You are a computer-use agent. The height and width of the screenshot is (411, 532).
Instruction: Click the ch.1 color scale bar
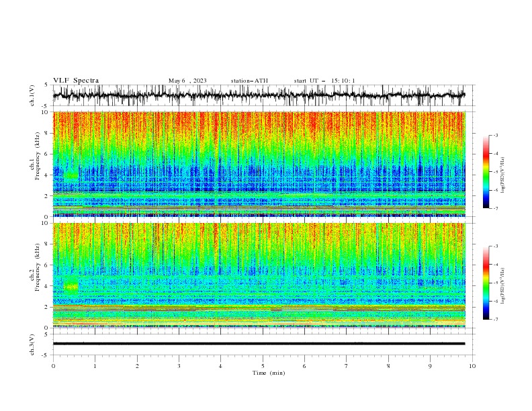click(x=486, y=171)
